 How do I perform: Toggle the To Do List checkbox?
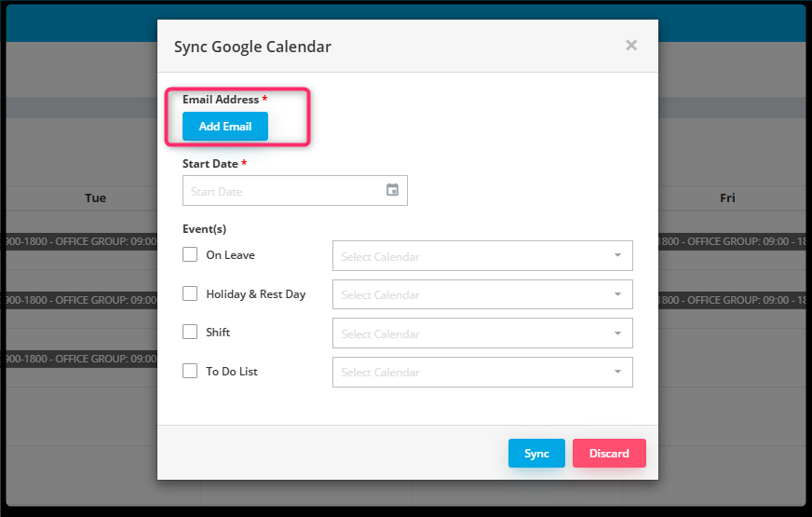click(x=190, y=371)
